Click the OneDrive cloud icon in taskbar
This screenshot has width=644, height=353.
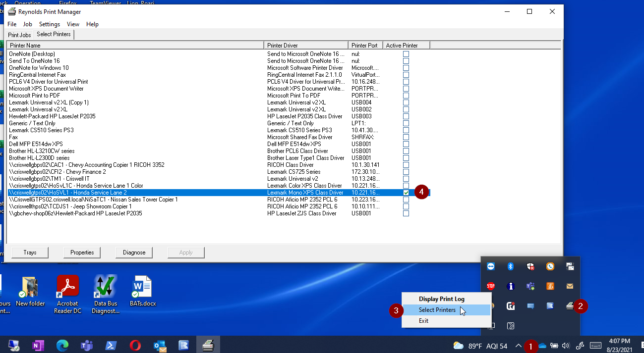click(x=542, y=346)
